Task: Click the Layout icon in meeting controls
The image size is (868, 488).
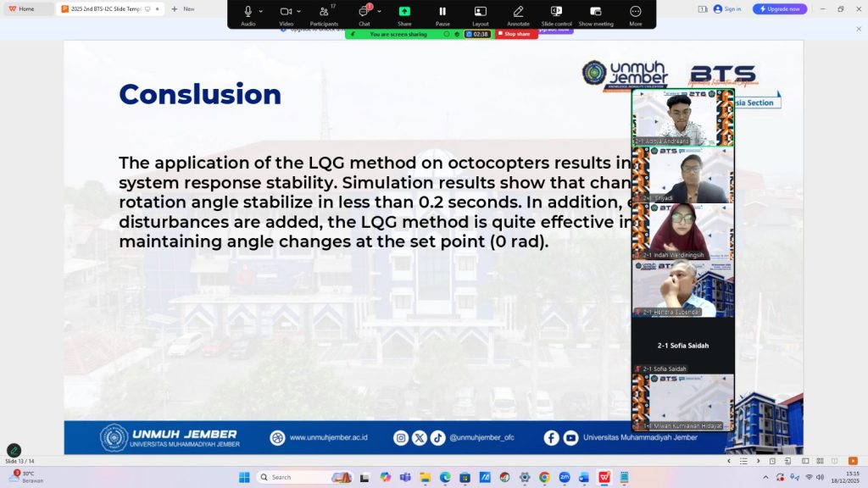Action: coord(480,12)
